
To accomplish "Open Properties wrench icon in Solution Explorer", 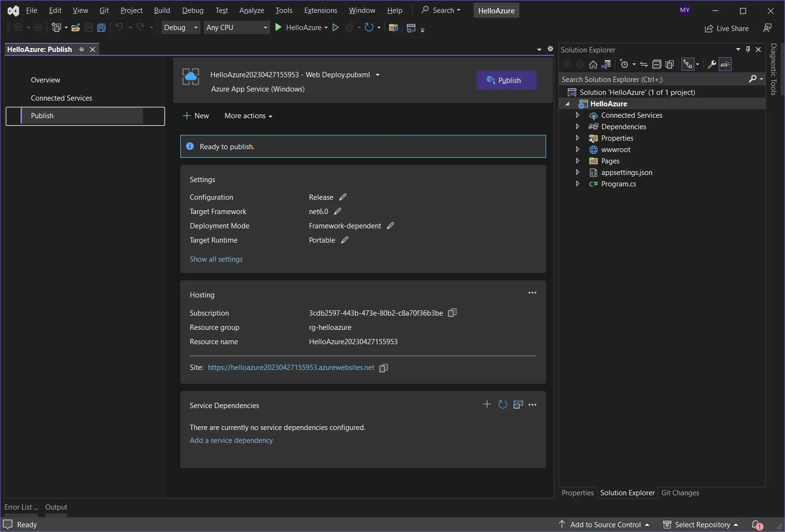I will (712, 64).
